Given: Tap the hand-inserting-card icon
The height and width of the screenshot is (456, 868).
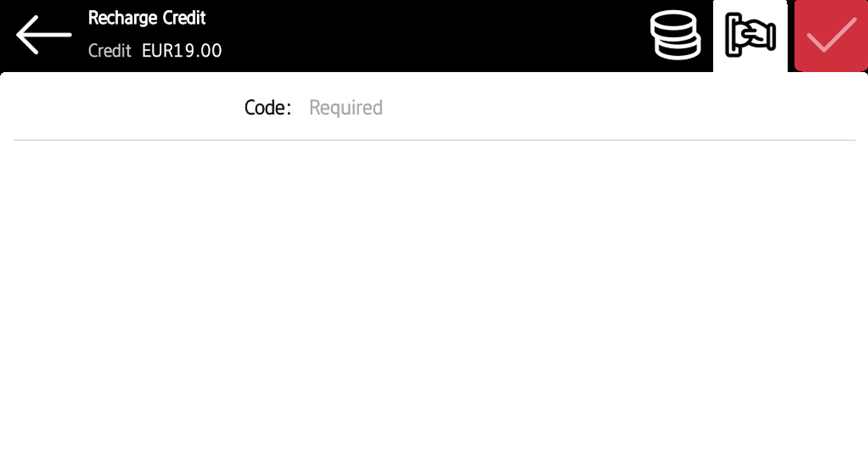Looking at the screenshot, I should tap(750, 36).
